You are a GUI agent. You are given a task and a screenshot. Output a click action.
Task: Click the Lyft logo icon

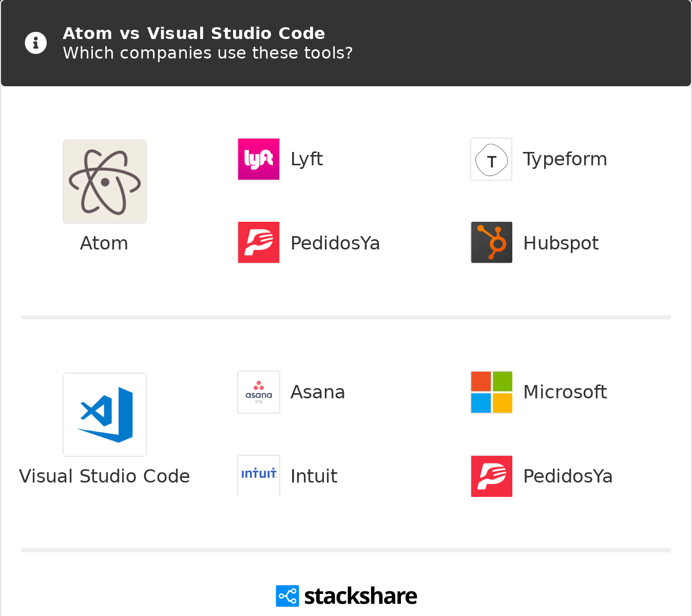[x=258, y=159]
